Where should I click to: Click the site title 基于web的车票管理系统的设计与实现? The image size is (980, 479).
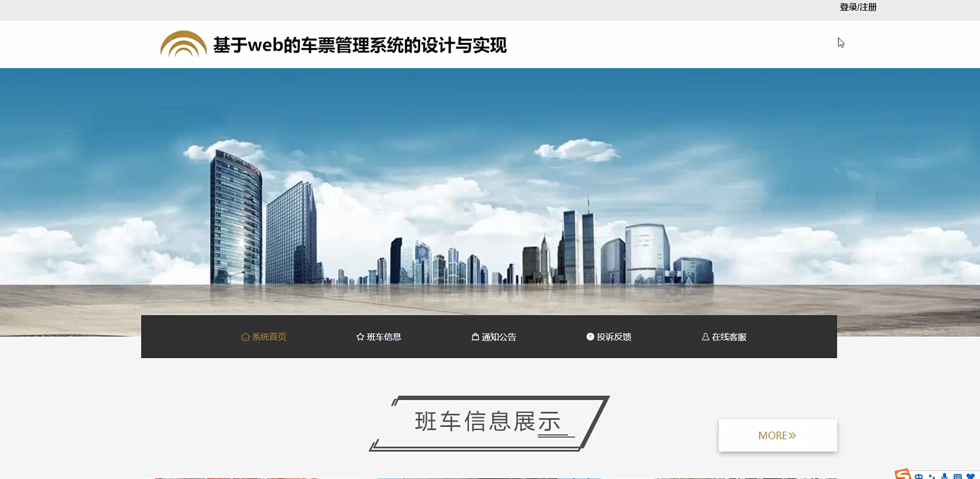click(360, 45)
